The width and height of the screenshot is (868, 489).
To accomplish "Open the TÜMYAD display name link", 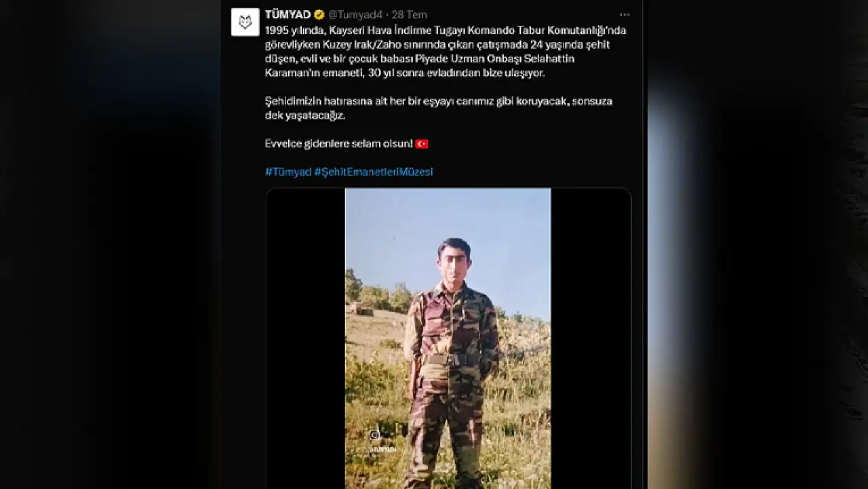I will (288, 15).
